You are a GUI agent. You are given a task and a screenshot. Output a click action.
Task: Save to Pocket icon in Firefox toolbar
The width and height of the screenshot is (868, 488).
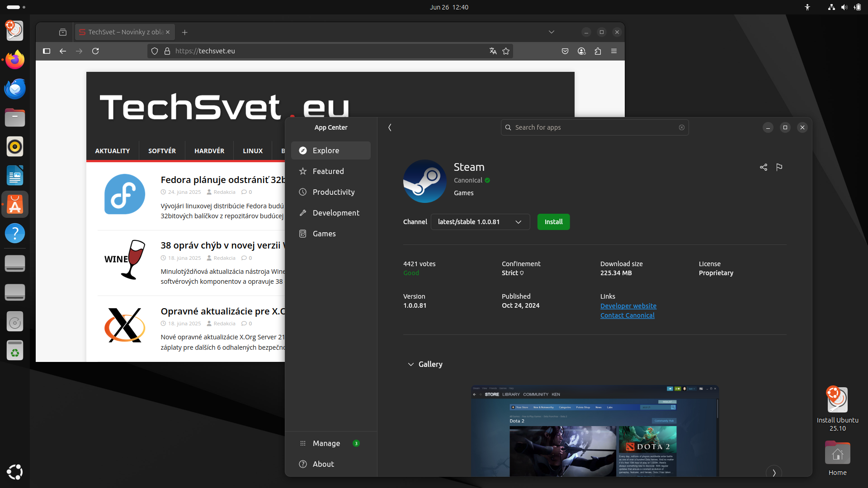click(565, 51)
